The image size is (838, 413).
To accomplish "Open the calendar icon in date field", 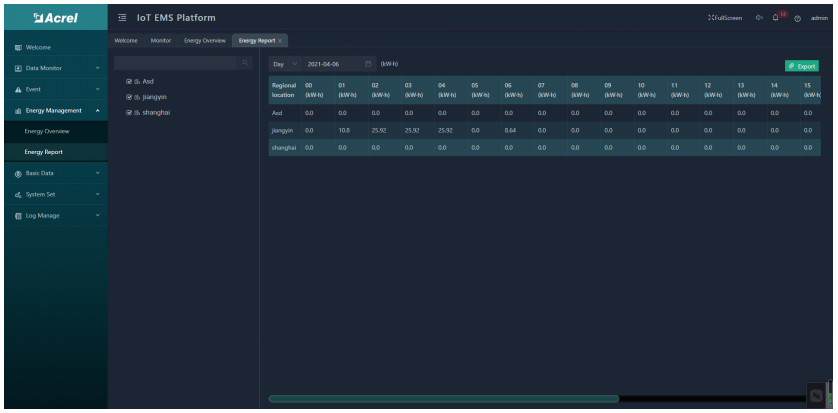I will point(368,64).
